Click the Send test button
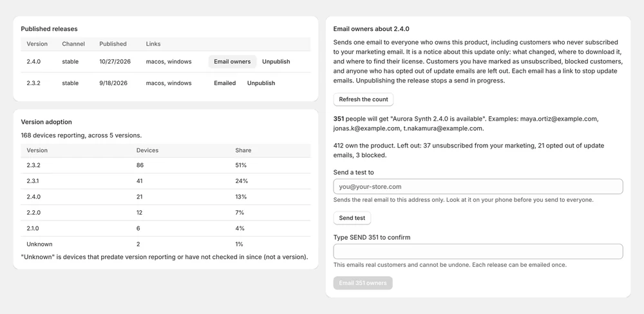Viewport: 644px width, 314px height. [352, 218]
